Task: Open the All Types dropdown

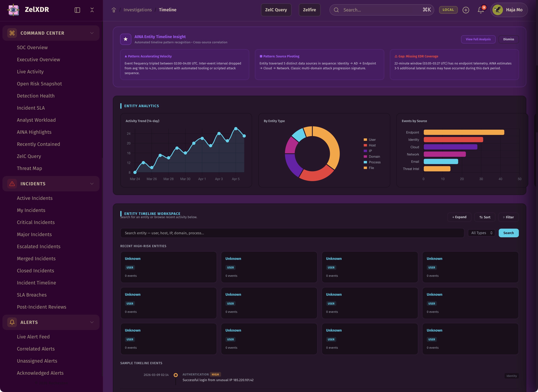Action: pos(481,233)
